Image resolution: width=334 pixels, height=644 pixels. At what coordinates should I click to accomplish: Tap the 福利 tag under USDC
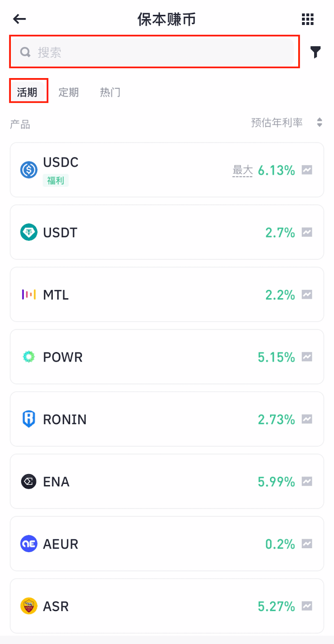pyautogui.click(x=56, y=180)
